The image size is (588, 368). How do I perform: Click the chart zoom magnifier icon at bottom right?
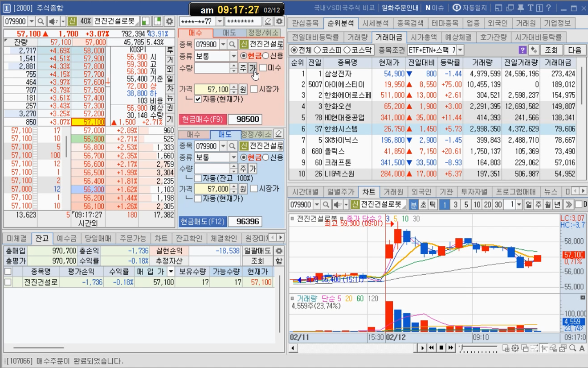[x=572, y=348]
